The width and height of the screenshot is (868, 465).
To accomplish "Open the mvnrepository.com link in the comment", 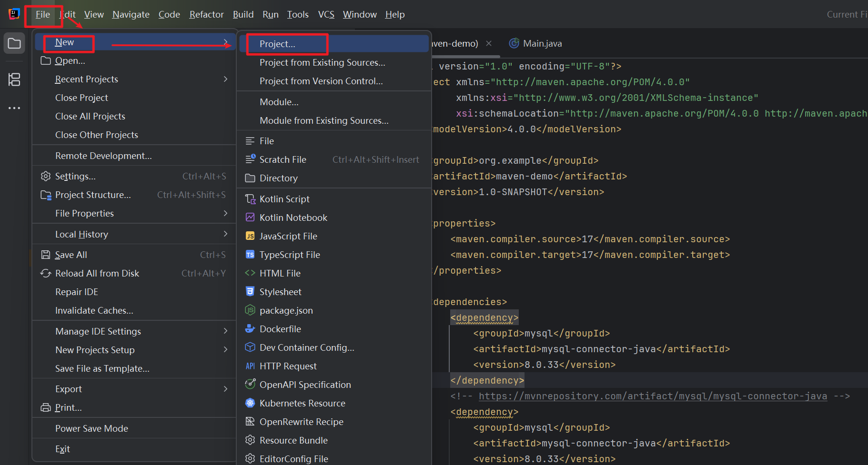I will click(653, 396).
